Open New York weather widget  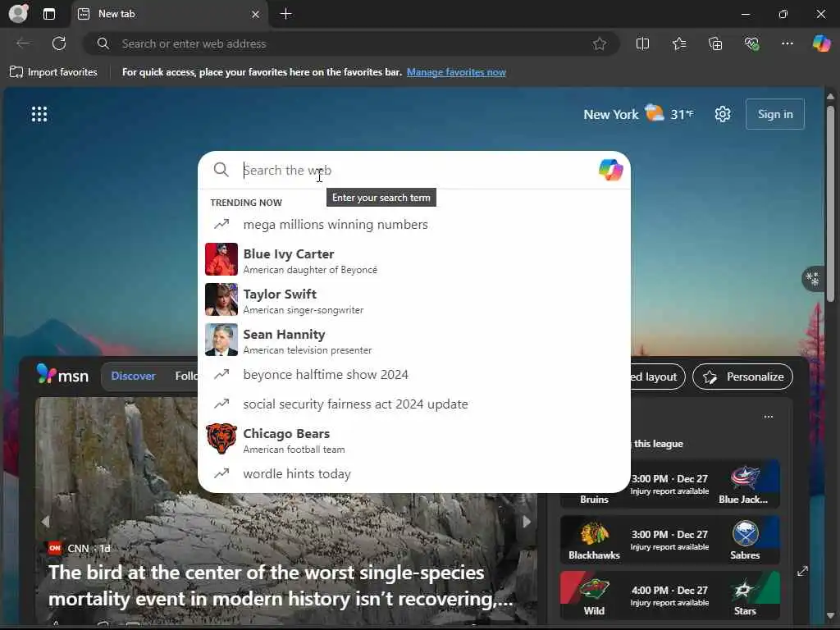(638, 114)
